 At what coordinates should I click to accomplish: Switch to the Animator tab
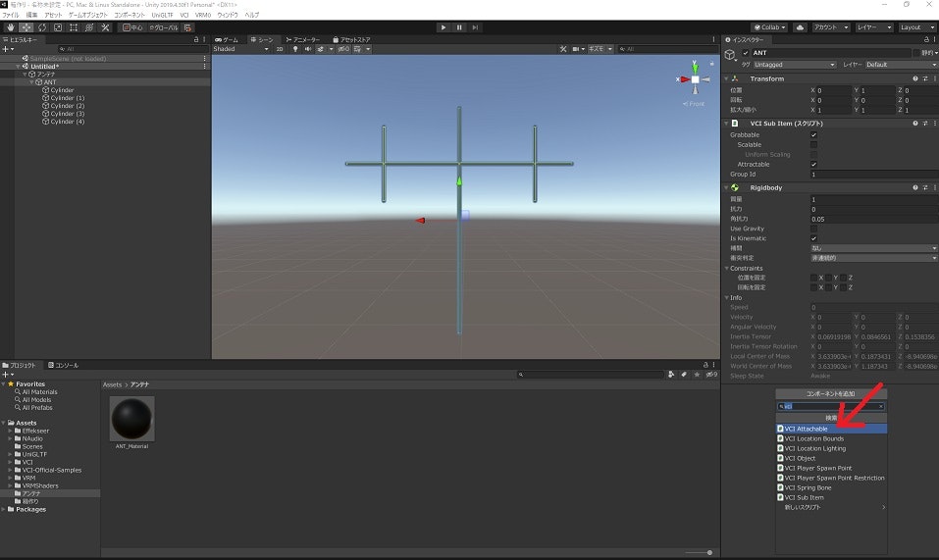[303, 39]
